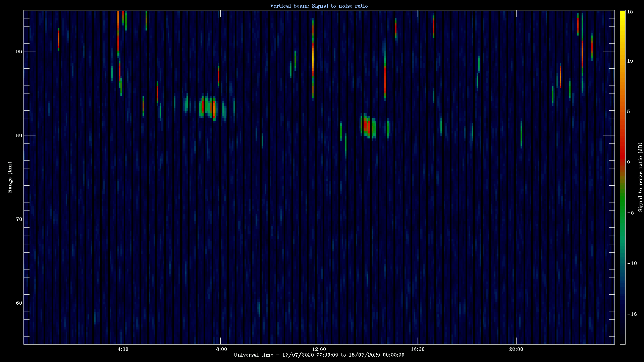Viewport: 644px width, 362px height.
Task: Click the 90 km range tick label
Action: click(19, 52)
